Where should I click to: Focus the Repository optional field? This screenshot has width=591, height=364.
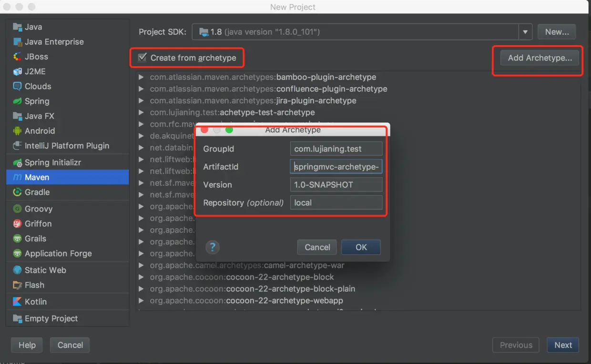[x=336, y=202]
